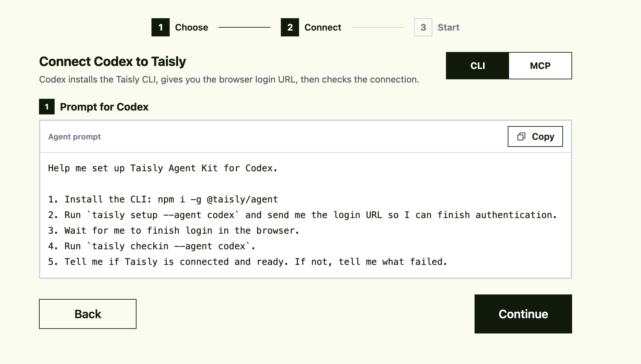Click the 'taisly checkin --agent codex' line
The image size is (641, 364).
pos(152,246)
